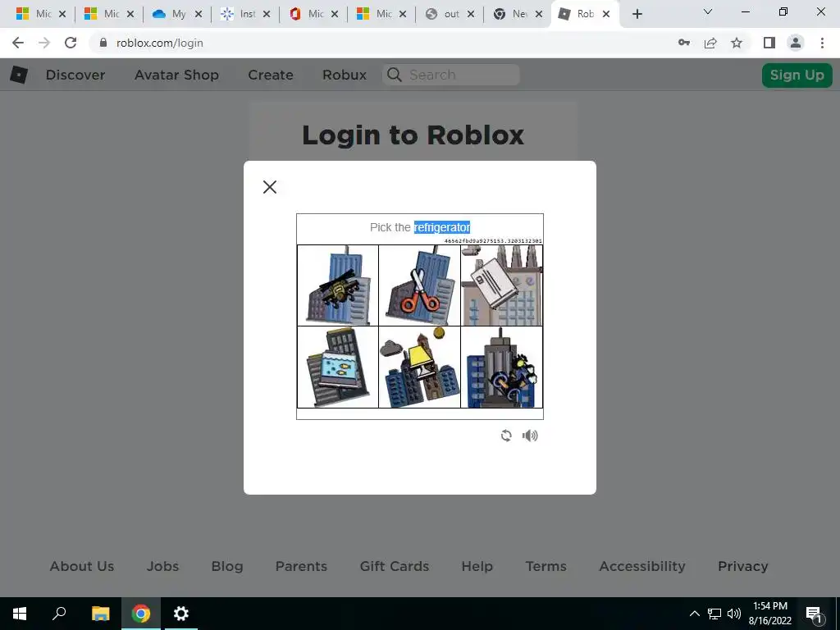The image size is (840, 630).
Task: Open the About Us footer link
Action: [82, 566]
